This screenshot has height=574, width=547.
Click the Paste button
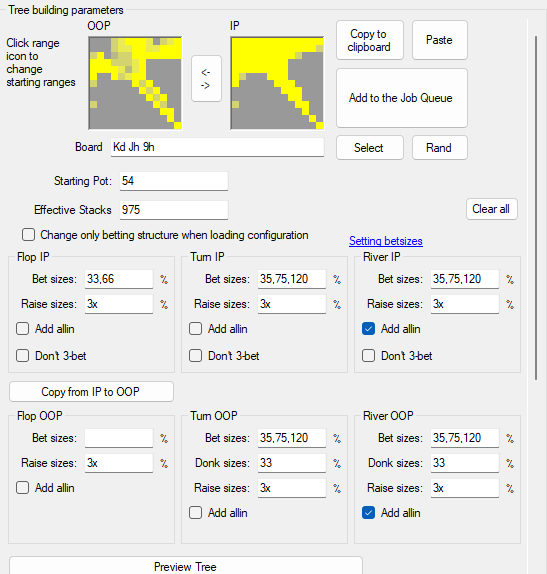pyautogui.click(x=440, y=40)
